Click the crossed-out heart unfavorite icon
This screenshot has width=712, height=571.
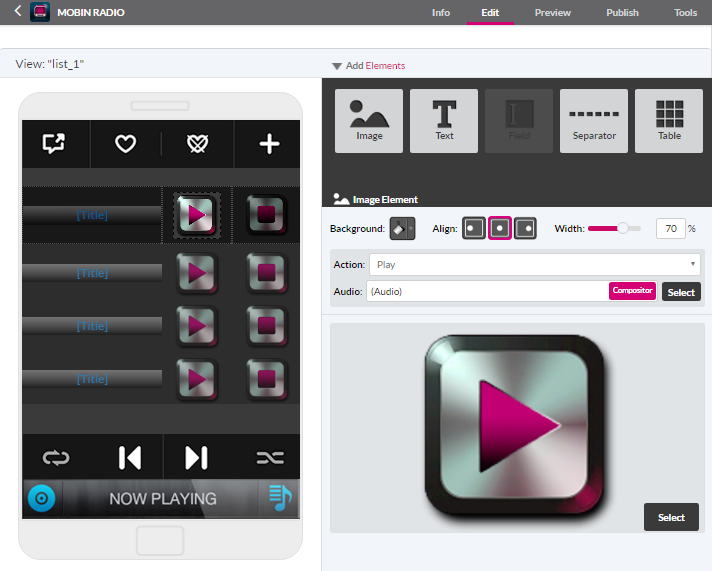click(x=198, y=144)
